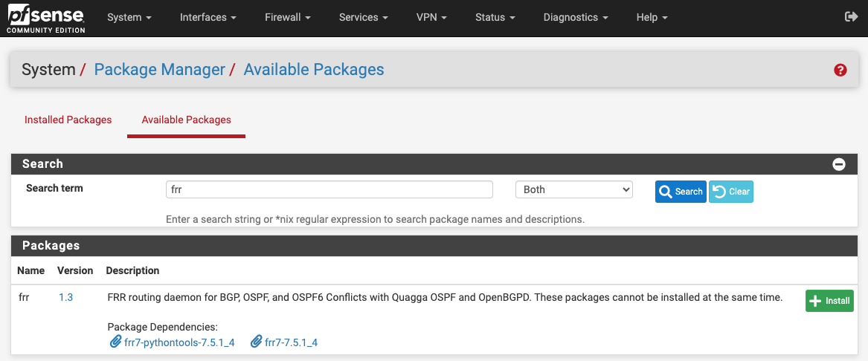868x361 pixels.
Task: Collapse the Search panel with minus icon
Action: pos(839,164)
